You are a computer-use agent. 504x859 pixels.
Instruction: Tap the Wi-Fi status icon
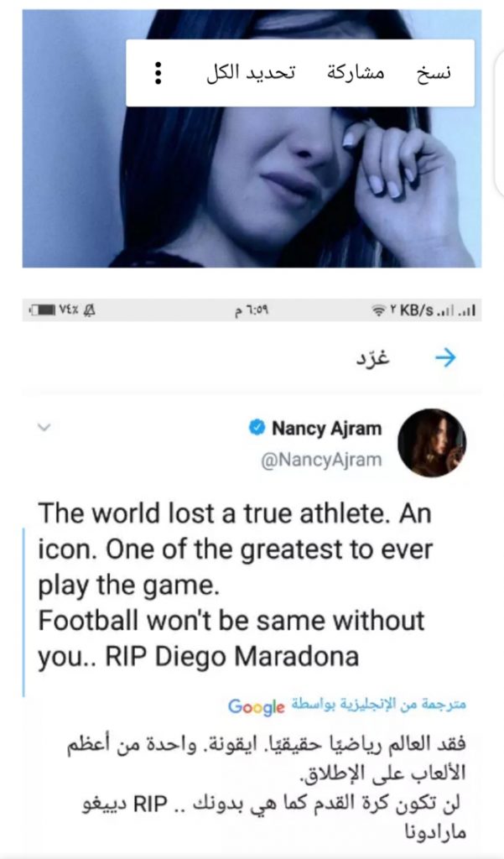tap(379, 311)
